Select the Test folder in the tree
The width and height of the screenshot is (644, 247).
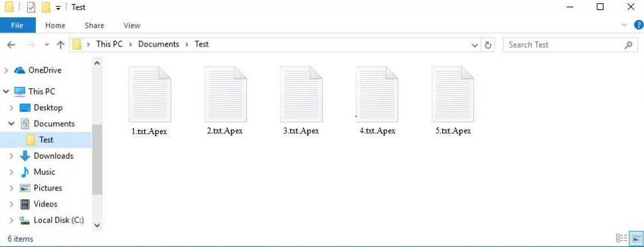[x=46, y=139]
